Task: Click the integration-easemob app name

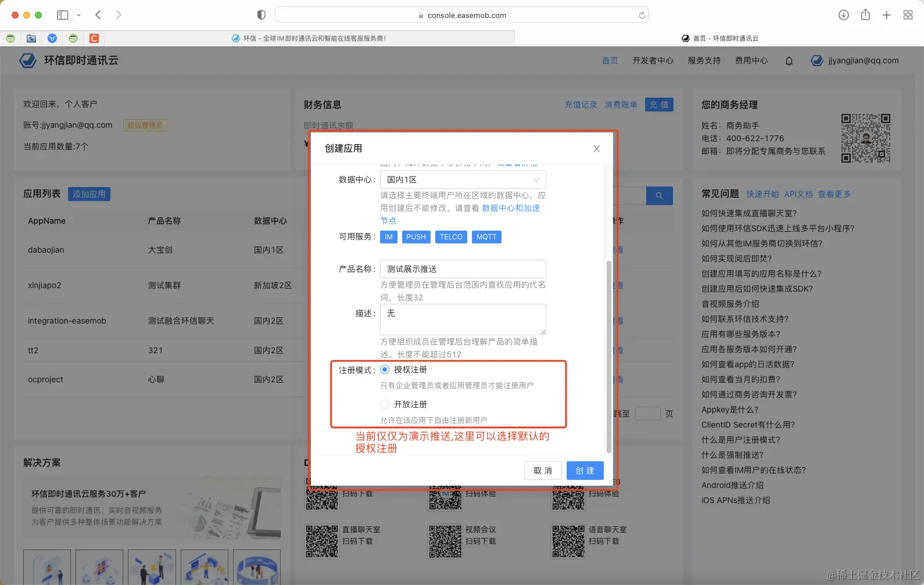Action: coord(67,321)
